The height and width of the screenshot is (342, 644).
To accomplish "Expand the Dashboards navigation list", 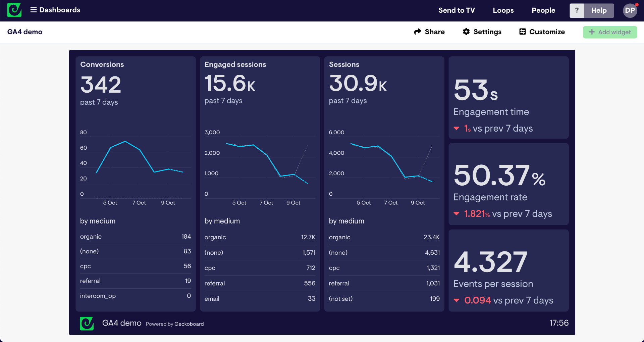I will coord(60,10).
